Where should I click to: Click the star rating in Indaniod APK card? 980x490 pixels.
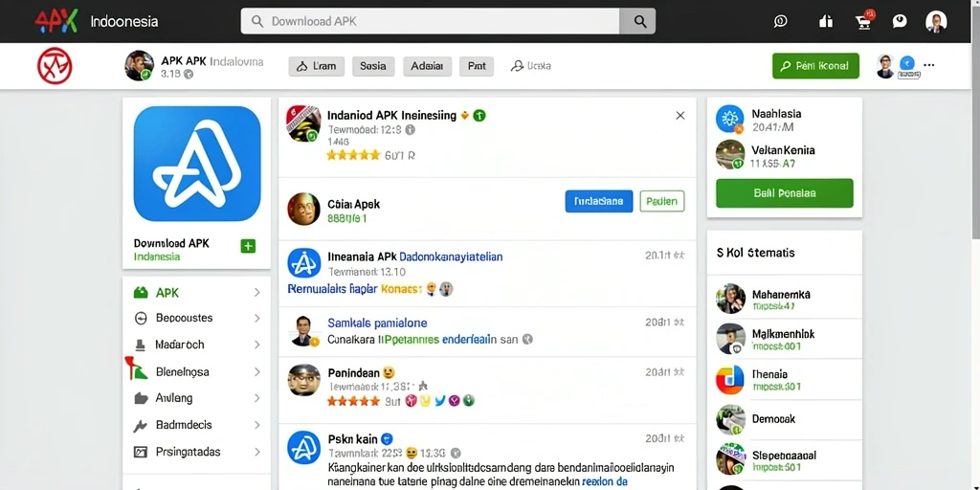coord(353,155)
